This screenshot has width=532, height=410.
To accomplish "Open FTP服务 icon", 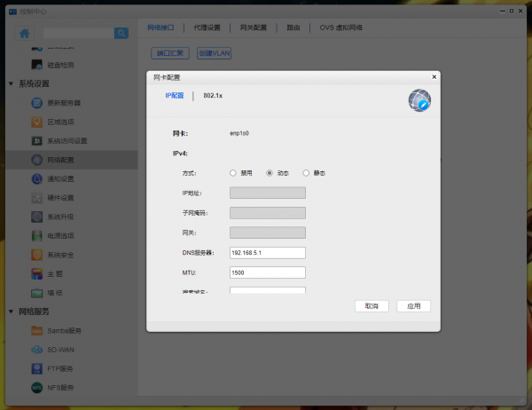I will point(36,368).
